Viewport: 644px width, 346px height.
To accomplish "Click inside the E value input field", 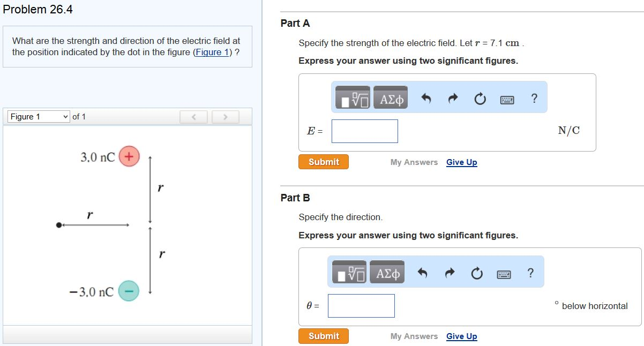I will click(364, 131).
